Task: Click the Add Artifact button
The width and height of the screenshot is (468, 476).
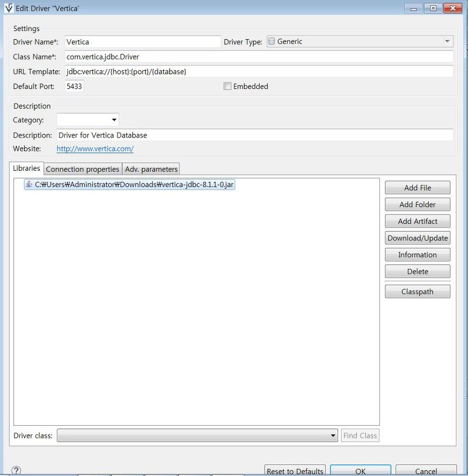Action: click(418, 221)
